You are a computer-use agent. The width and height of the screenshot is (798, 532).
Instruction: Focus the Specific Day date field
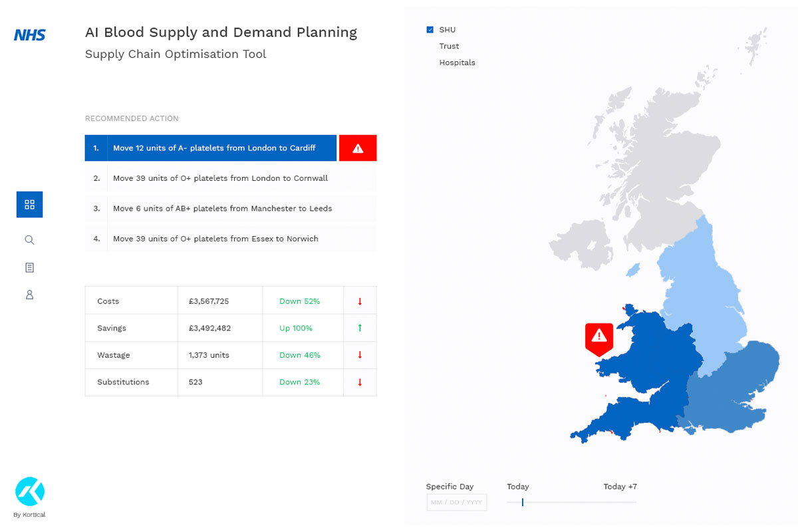coord(456,502)
